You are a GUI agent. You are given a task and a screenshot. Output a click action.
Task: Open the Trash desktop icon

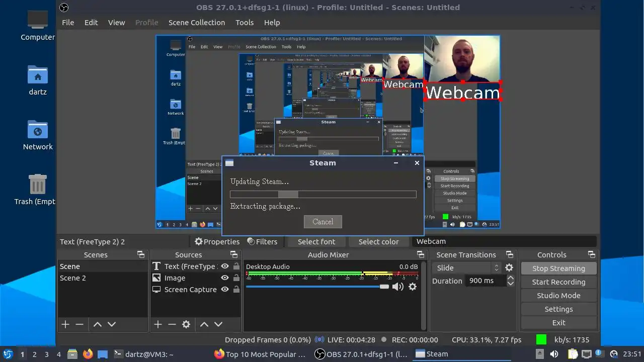click(38, 190)
